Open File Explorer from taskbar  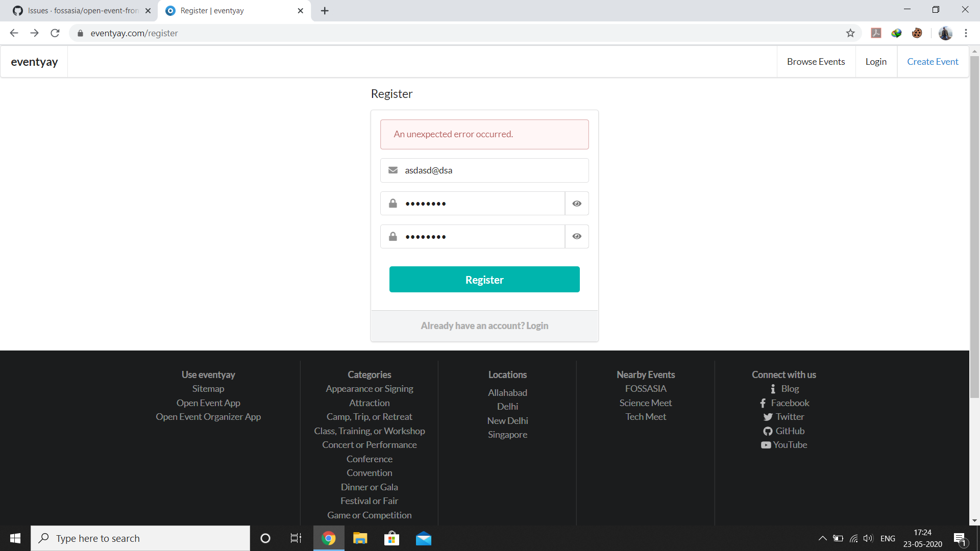(360, 538)
